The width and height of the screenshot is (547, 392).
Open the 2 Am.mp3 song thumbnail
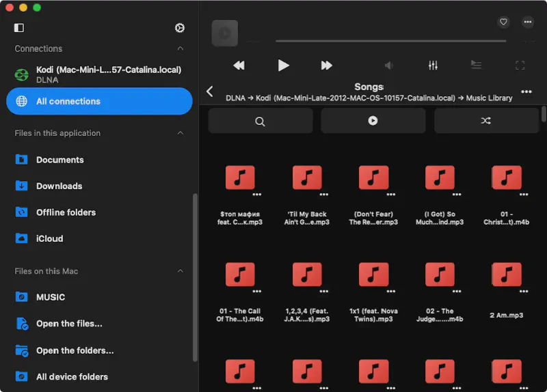coord(507,275)
